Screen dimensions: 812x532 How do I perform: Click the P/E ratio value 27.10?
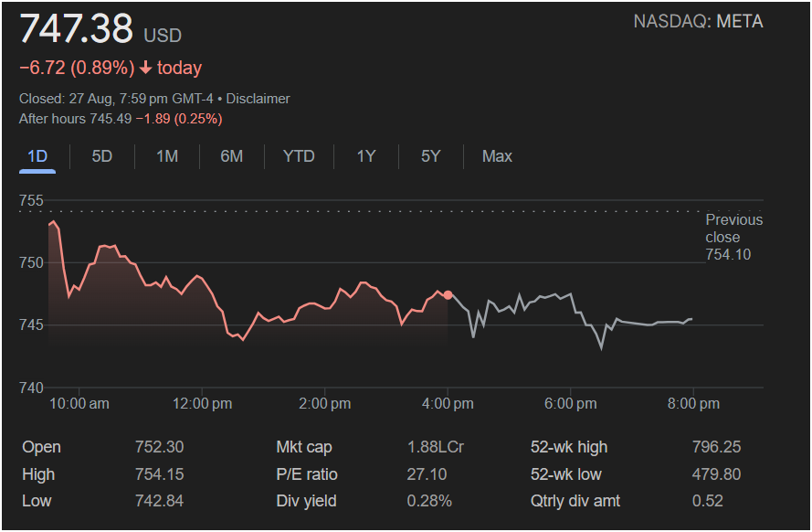(x=425, y=474)
